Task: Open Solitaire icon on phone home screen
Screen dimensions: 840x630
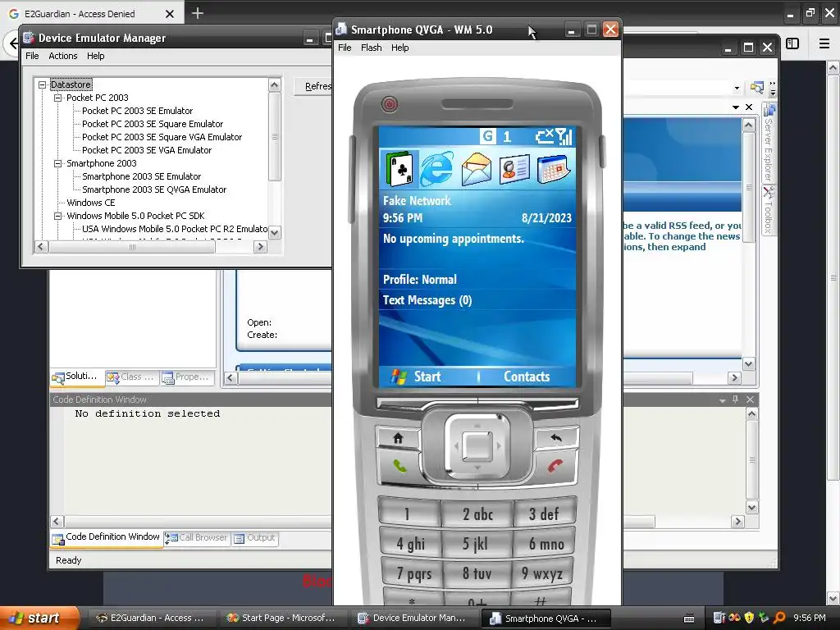Action: coord(399,169)
